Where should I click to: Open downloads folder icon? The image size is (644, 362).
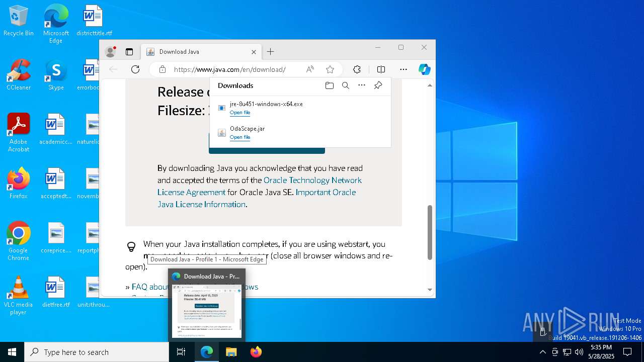pyautogui.click(x=330, y=85)
